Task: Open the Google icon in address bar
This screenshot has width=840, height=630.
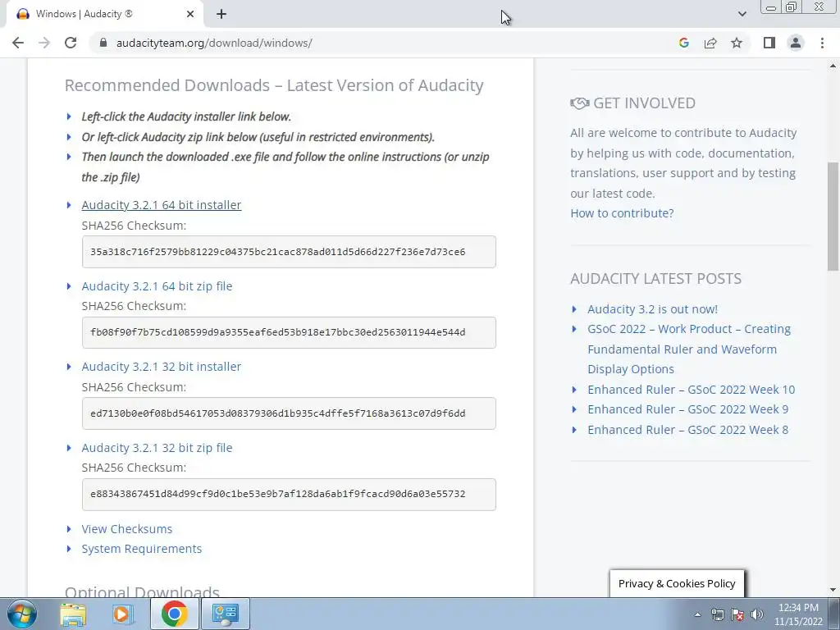Action: coord(683,43)
